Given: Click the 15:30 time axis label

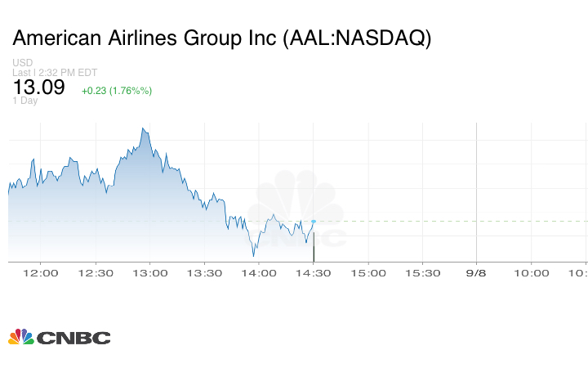Looking at the screenshot, I should (422, 273).
